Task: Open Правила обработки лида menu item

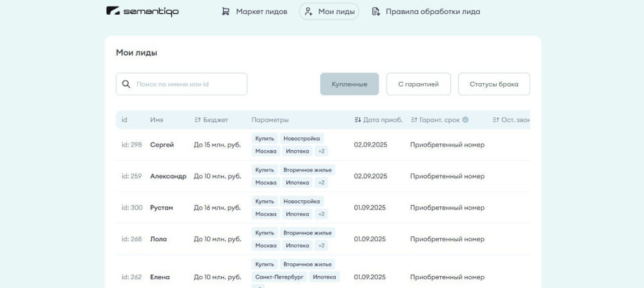Action: [x=426, y=11]
